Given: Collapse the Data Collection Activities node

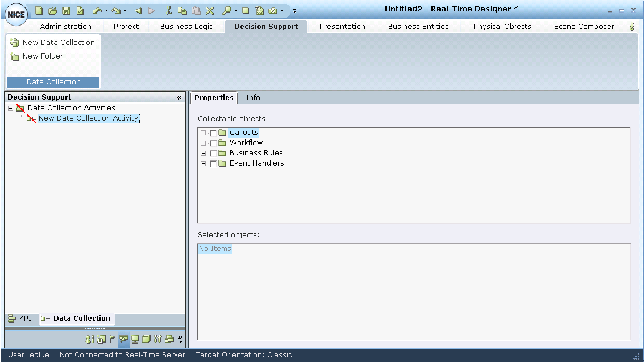Looking at the screenshot, I should point(11,108).
